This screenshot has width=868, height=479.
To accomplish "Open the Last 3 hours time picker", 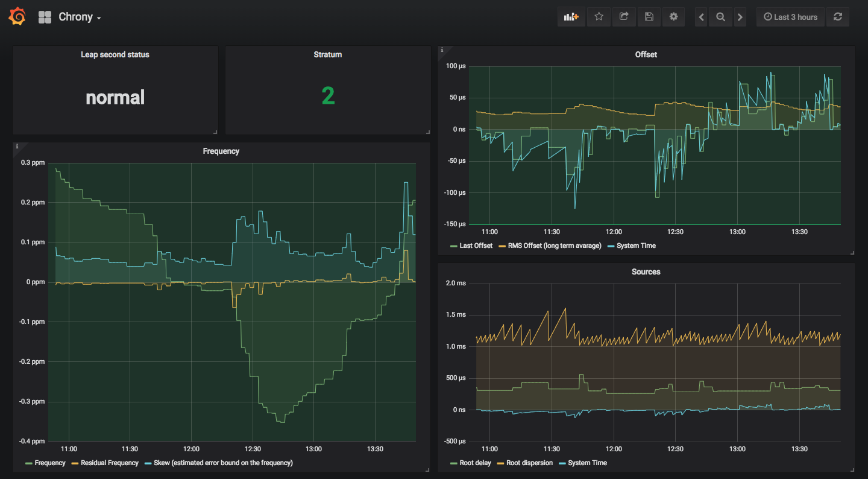I will (x=790, y=17).
